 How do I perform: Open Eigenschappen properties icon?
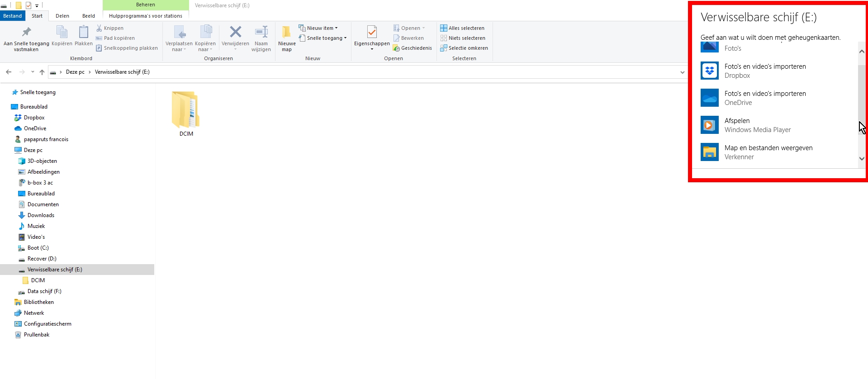(x=372, y=33)
